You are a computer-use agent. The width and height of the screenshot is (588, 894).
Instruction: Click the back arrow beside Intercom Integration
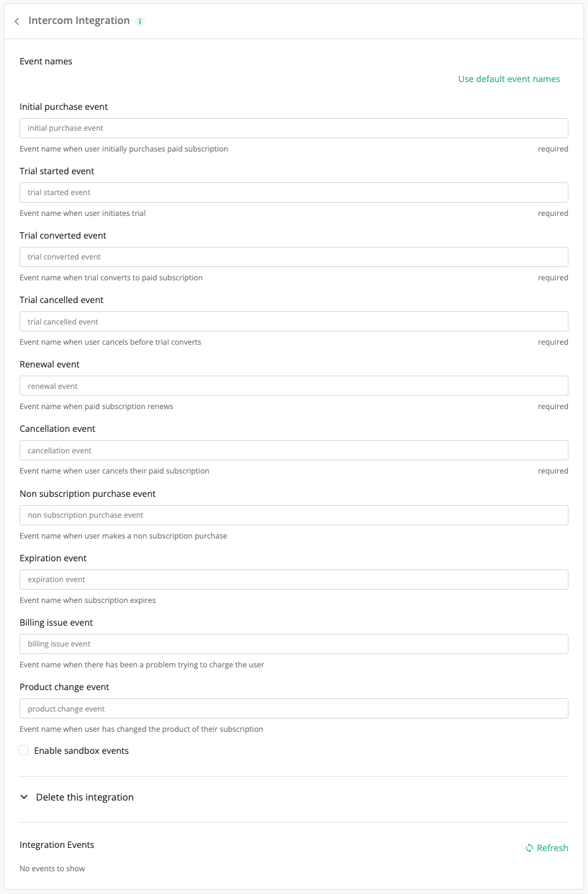pyautogui.click(x=17, y=21)
